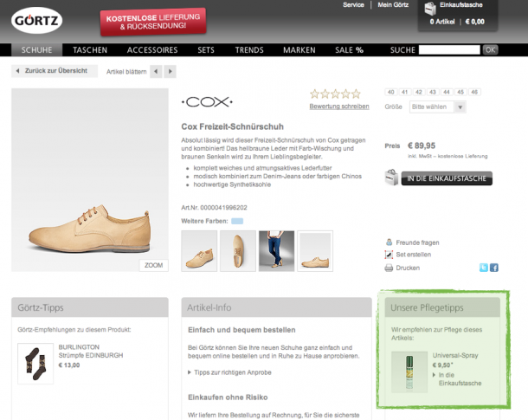Rate with the first star
528x420 pixels.
314,94
